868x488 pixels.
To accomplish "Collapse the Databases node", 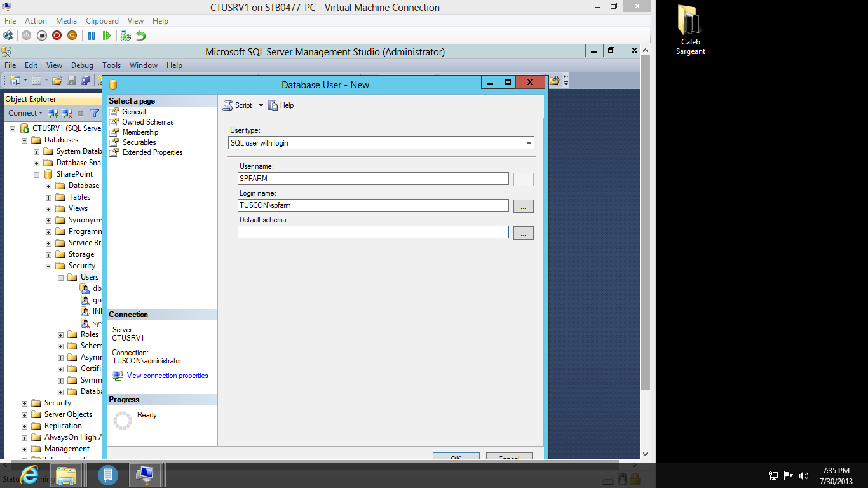I will 24,140.
